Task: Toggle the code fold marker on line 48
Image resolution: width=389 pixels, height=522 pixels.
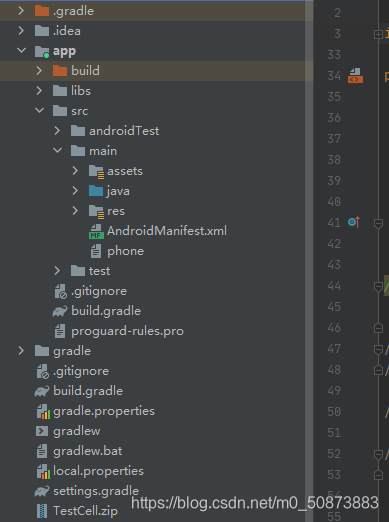Action: coord(378,370)
